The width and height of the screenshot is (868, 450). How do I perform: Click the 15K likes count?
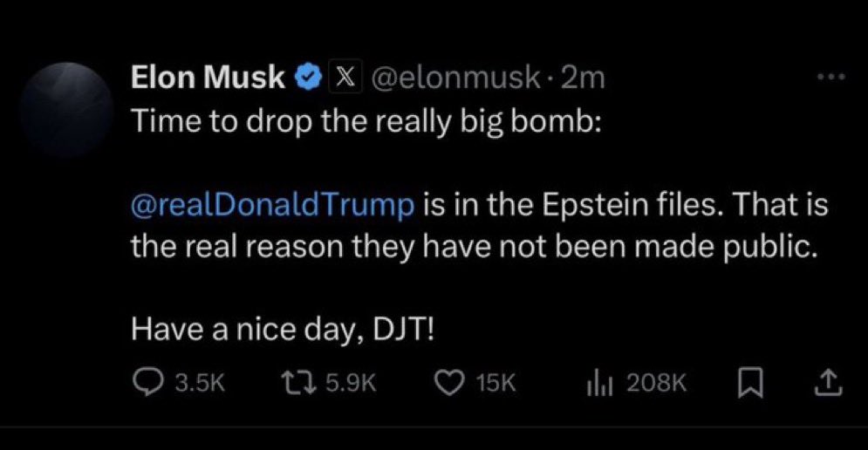(x=496, y=383)
